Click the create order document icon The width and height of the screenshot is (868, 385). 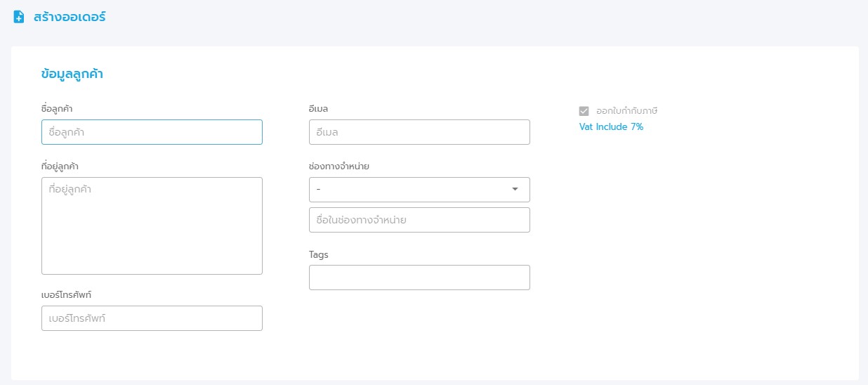coord(19,17)
